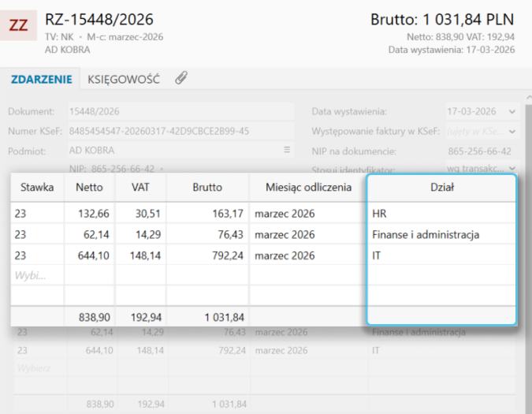The height and width of the screenshot is (414, 532).
Task: Click the ZZ document type icon
Action: click(x=18, y=25)
